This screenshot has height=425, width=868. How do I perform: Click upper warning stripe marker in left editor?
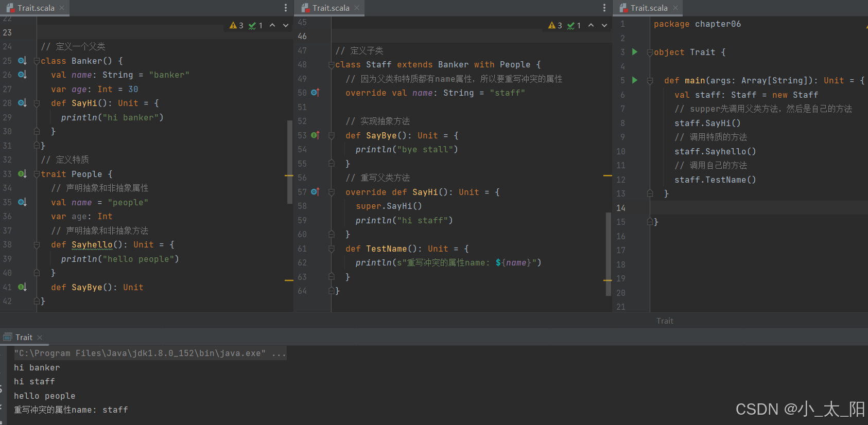point(289,176)
